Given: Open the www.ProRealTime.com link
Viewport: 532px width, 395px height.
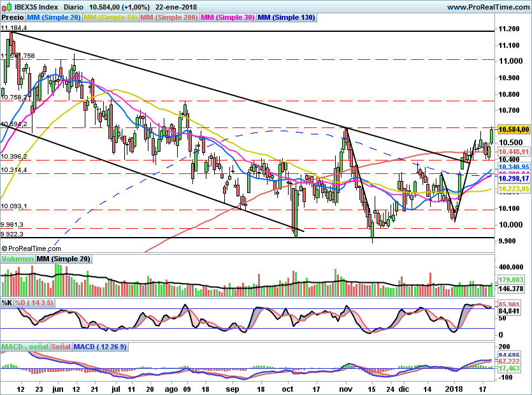Looking at the screenshot, I should point(487,6).
